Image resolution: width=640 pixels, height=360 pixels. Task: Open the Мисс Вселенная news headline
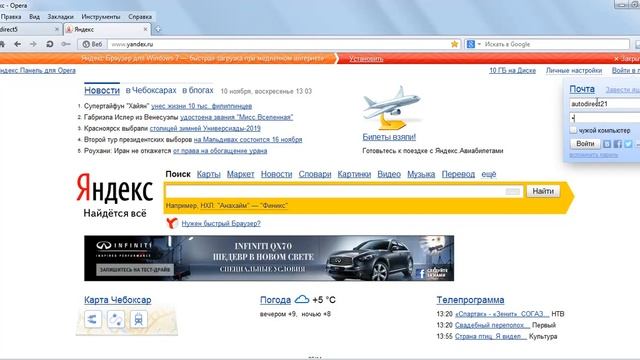coord(236,117)
